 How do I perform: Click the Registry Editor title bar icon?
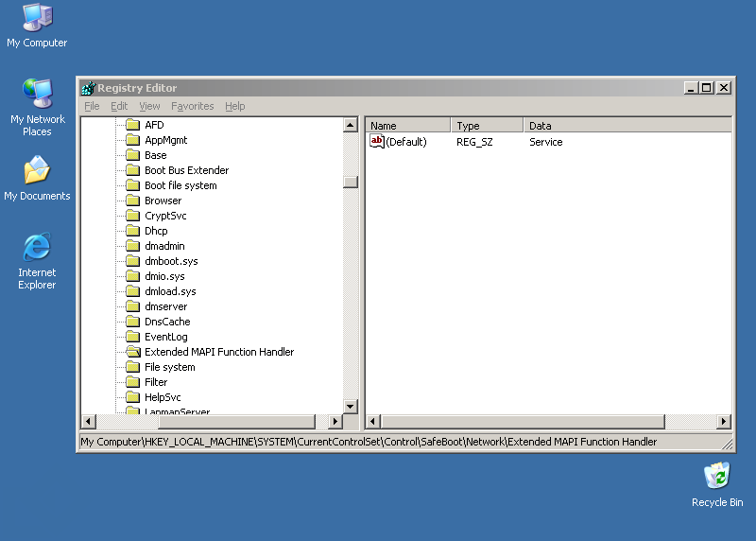[x=88, y=88]
